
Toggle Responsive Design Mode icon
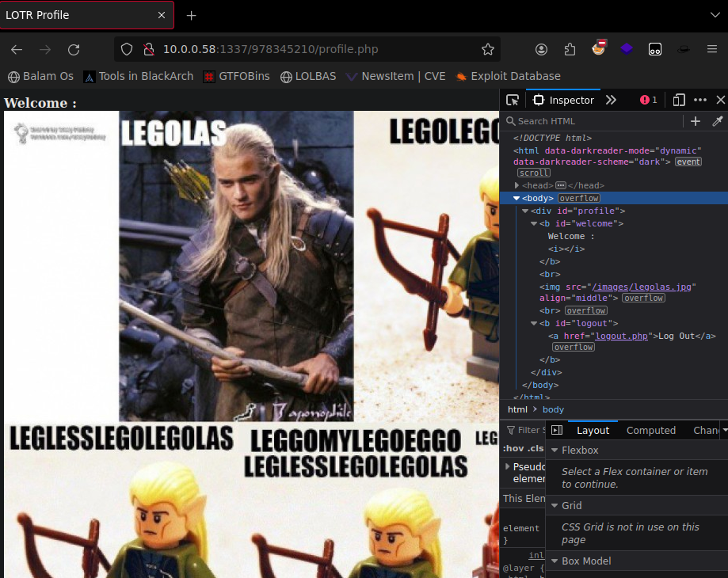[679, 101]
